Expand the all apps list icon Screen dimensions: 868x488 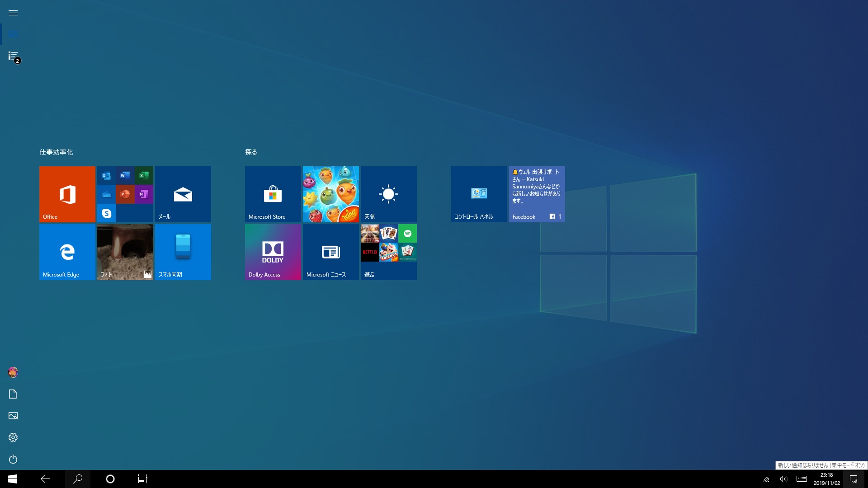point(13,56)
